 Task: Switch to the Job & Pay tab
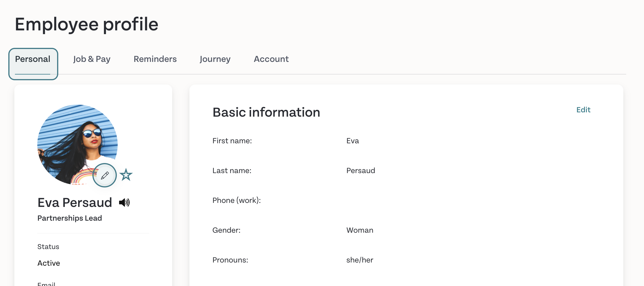[x=92, y=59]
